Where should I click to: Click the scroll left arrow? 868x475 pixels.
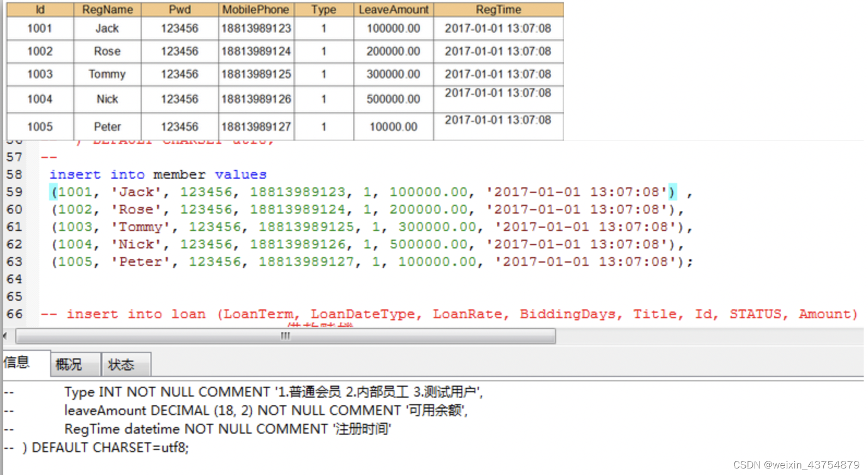(x=6, y=336)
